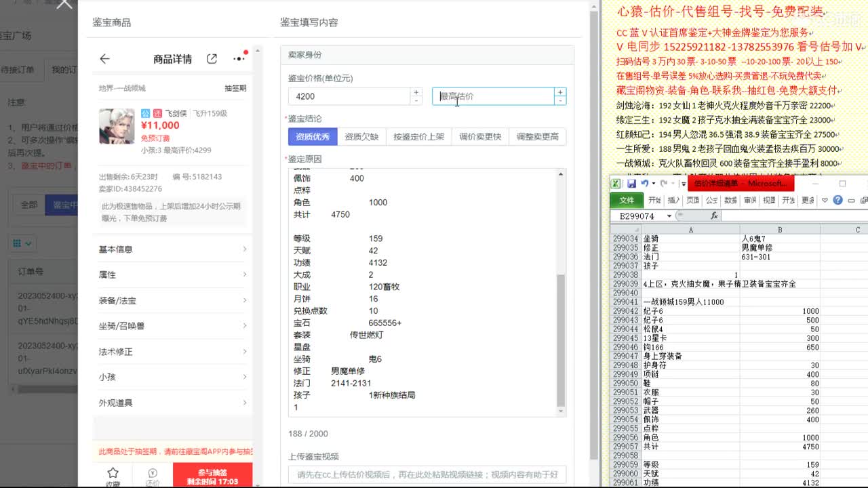The image size is (868, 488).
Task: Enable the 按鉴定价上架 option
Action: click(420, 137)
